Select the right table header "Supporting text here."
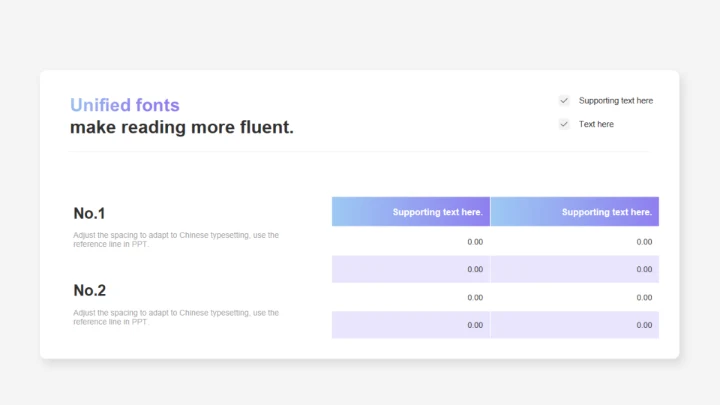The image size is (720, 405). (x=575, y=212)
